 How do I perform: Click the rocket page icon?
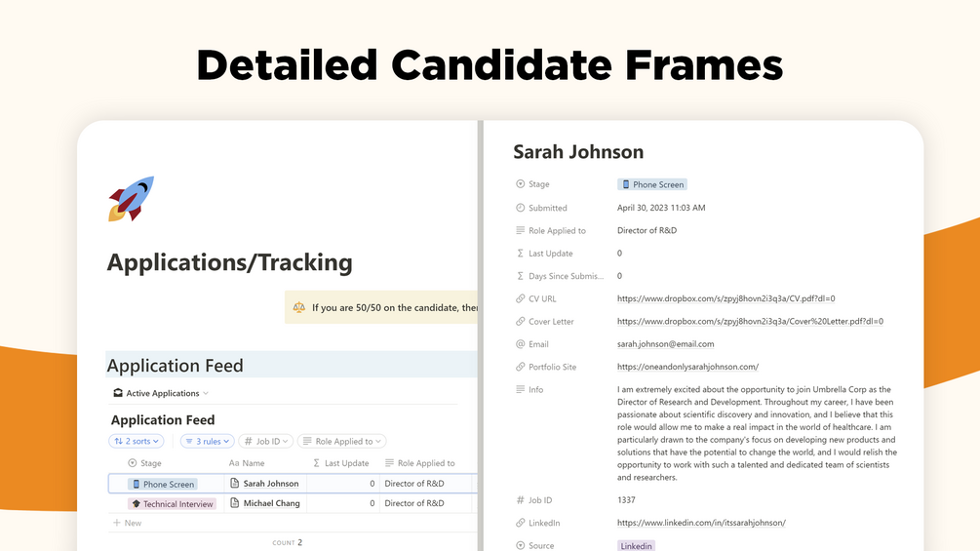pyautogui.click(x=131, y=199)
